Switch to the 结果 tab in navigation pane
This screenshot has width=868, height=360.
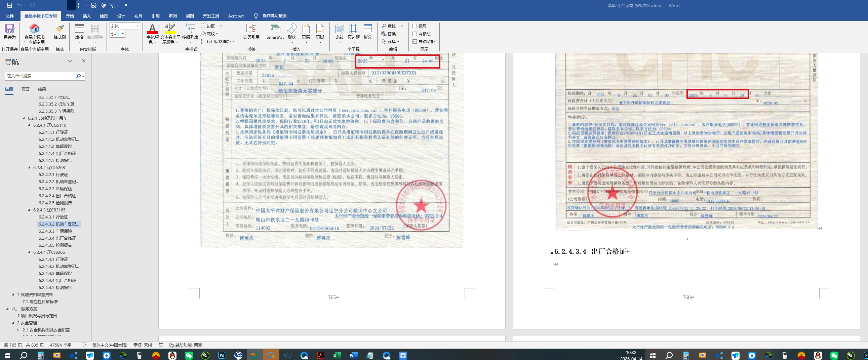(42, 89)
